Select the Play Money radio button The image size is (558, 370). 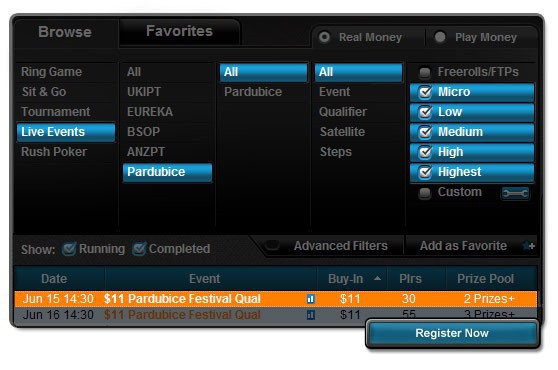click(440, 37)
